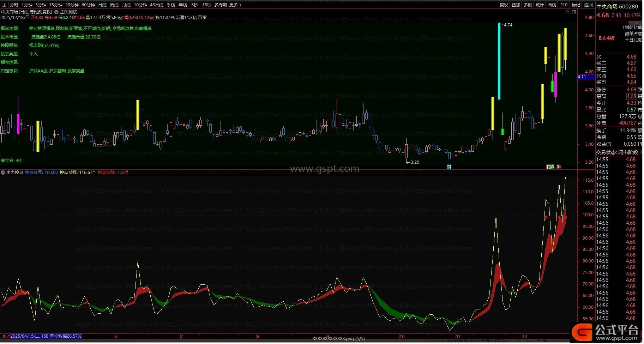
Task: Switch to 分时 intraday view
Action: pos(14,5)
